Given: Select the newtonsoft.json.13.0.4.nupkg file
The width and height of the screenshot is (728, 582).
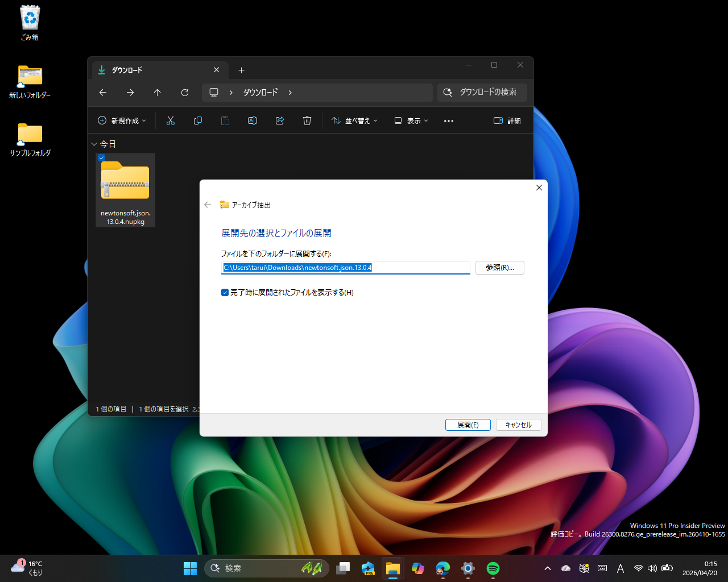Looking at the screenshot, I should pyautogui.click(x=126, y=190).
